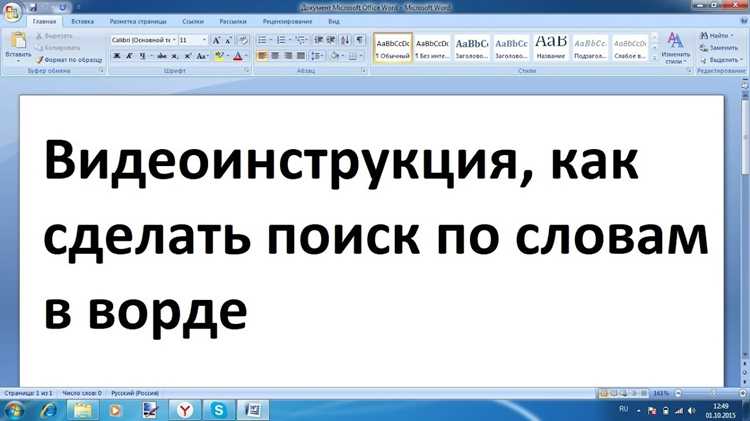Apply the Название title style thumbnail

[551, 47]
